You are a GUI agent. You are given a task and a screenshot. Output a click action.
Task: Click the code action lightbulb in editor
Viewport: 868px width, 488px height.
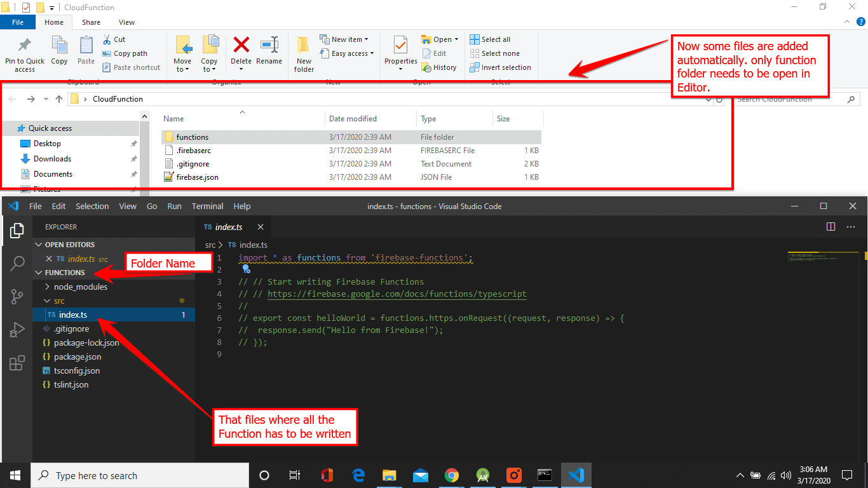(246, 269)
